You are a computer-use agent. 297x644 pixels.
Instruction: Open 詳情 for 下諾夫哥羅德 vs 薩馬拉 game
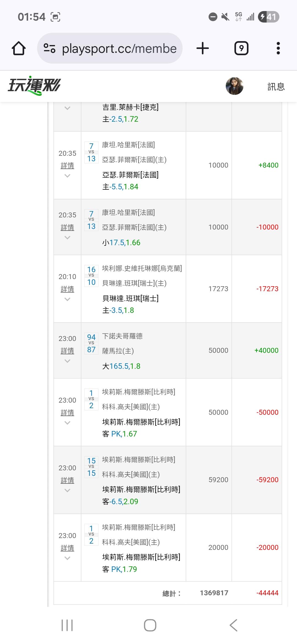coord(67,351)
